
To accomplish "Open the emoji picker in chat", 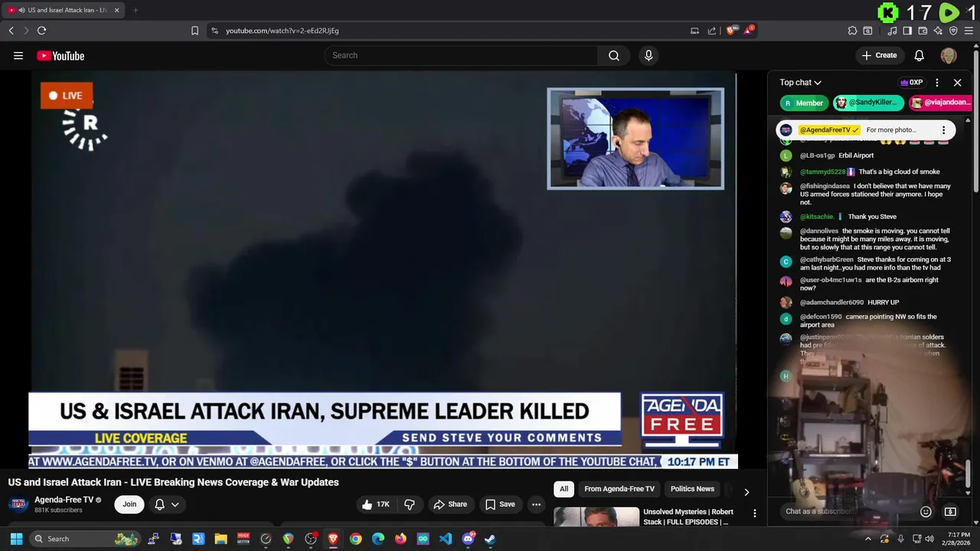I will coord(926,511).
